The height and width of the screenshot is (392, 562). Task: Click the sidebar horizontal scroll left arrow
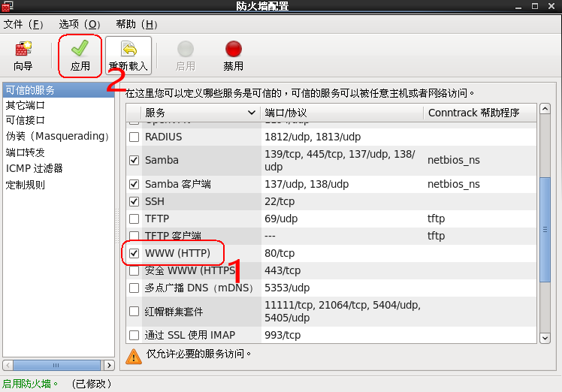[8, 365]
